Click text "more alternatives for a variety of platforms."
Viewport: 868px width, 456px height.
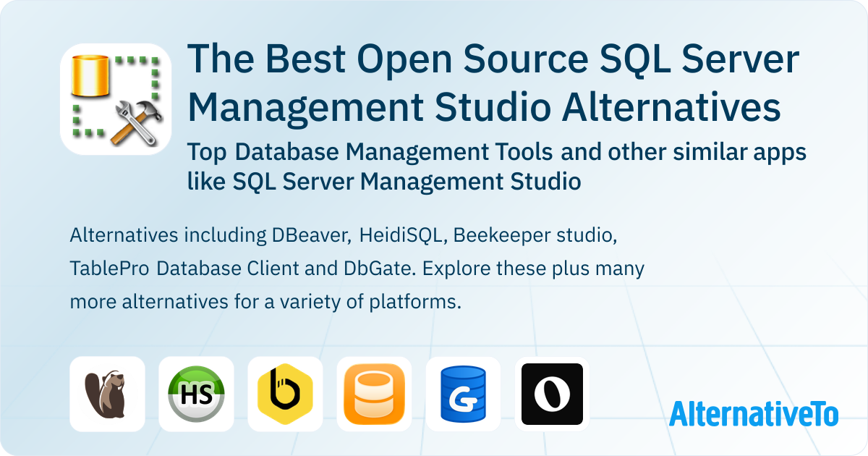pyautogui.click(x=265, y=302)
